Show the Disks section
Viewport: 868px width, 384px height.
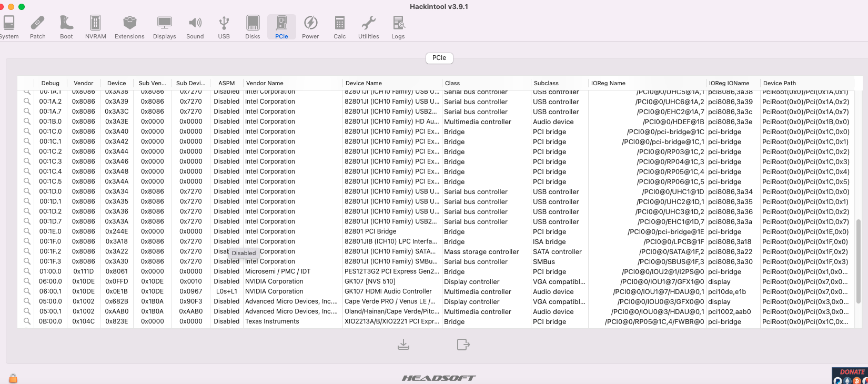click(x=253, y=27)
